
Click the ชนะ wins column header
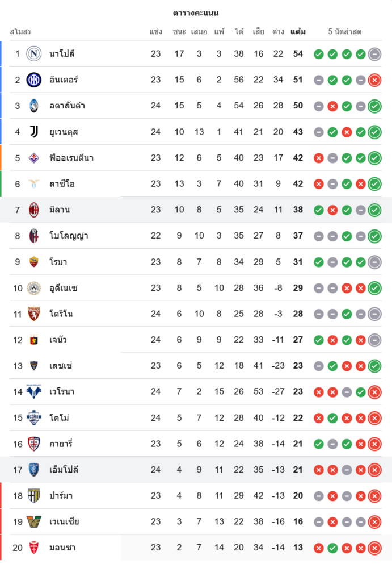[x=179, y=32]
